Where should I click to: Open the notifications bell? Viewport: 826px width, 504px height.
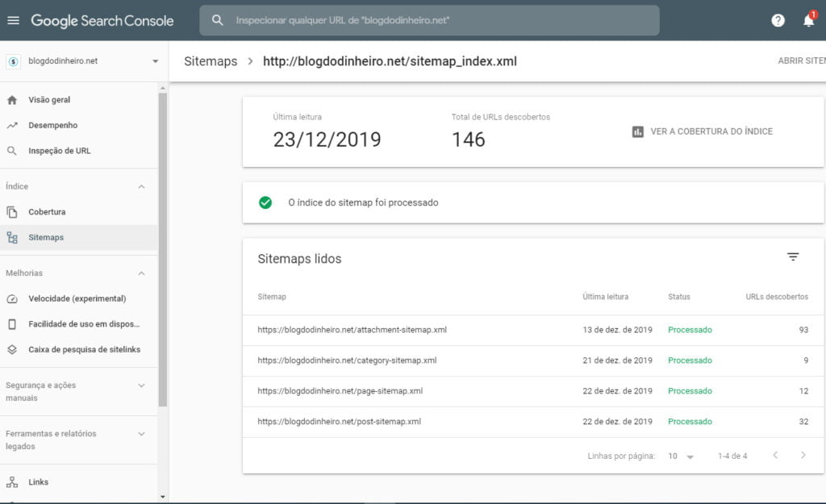[808, 20]
